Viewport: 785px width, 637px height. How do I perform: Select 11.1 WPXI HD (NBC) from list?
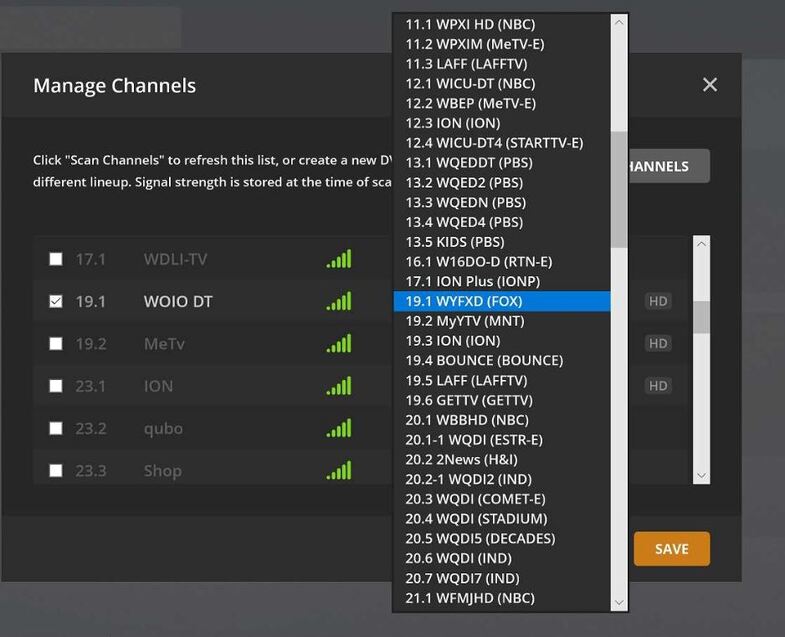[x=502, y=24]
